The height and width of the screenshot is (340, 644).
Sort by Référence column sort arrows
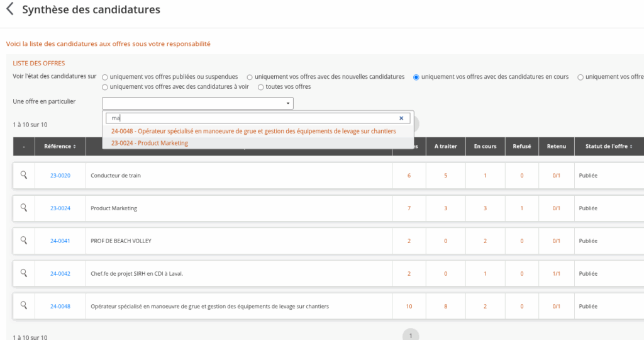pyautogui.click(x=75, y=147)
